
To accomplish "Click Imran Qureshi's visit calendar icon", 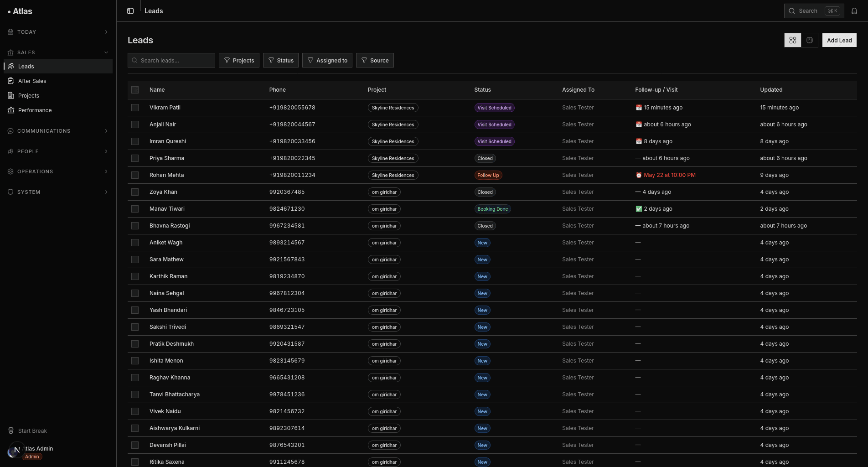I will [639, 141].
